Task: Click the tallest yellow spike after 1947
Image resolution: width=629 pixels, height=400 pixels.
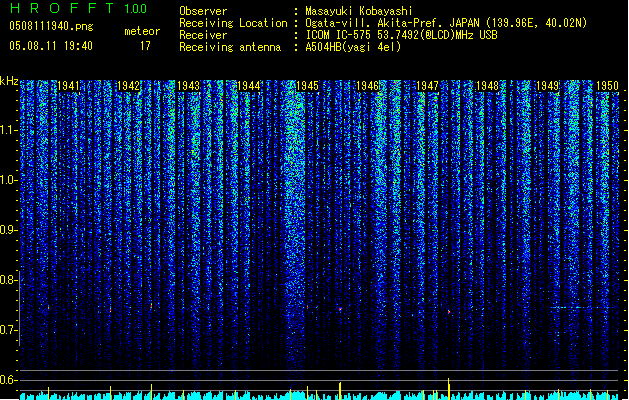Action: [448, 389]
